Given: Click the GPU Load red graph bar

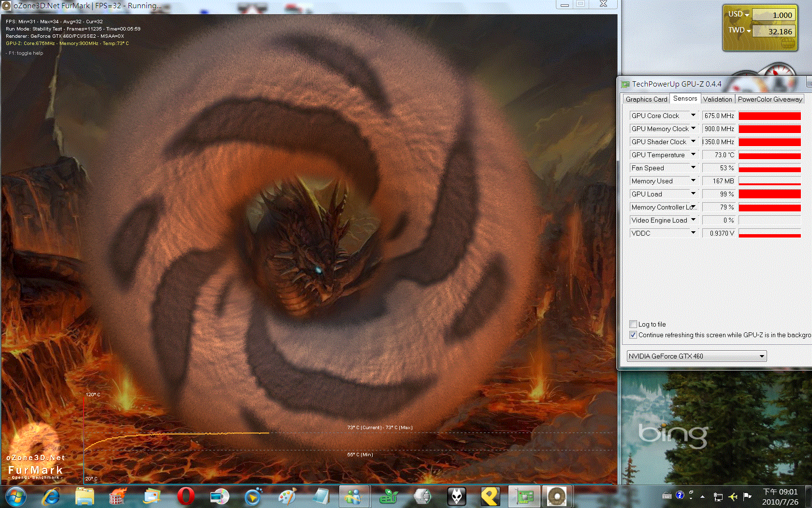Looking at the screenshot, I should [769, 194].
